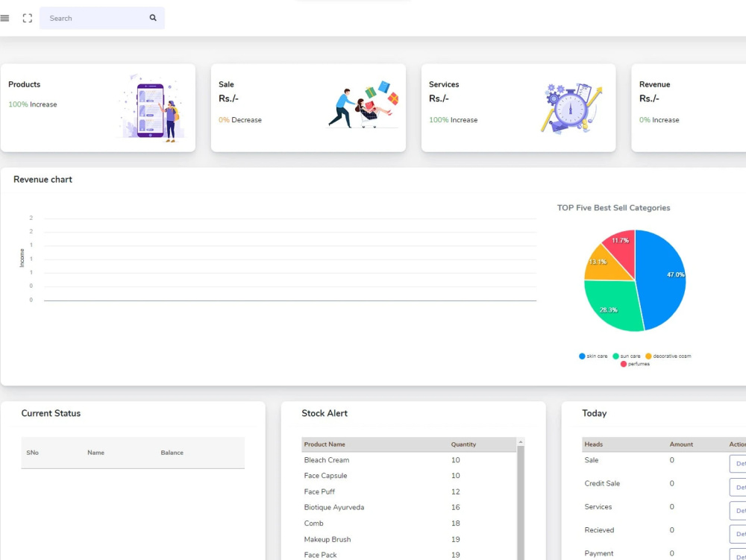Toggle sun care legend swatch

(615, 356)
